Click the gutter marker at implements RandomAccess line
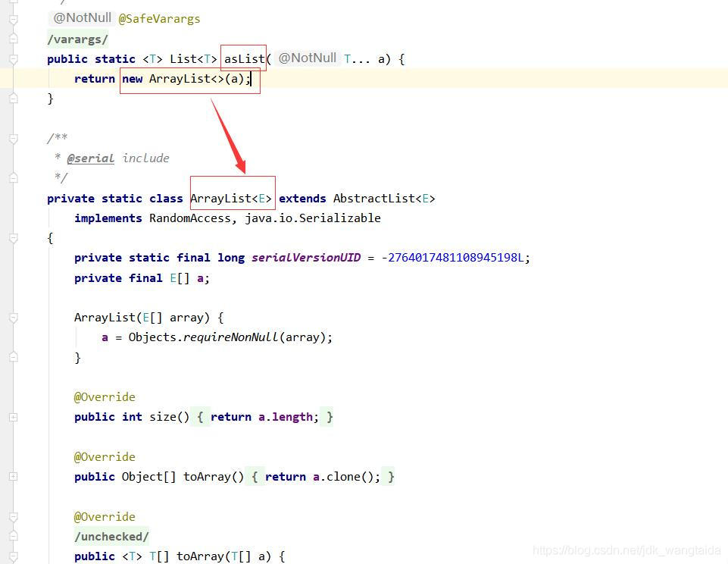 coord(13,218)
